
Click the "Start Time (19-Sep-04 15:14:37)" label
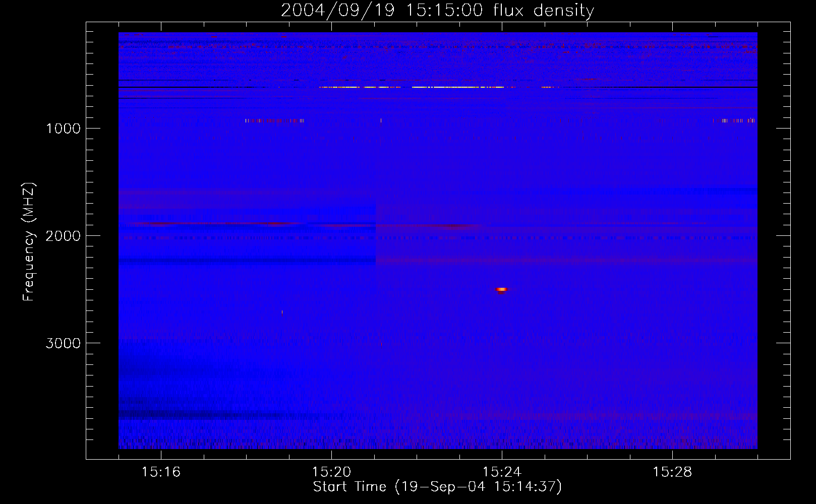click(x=437, y=487)
